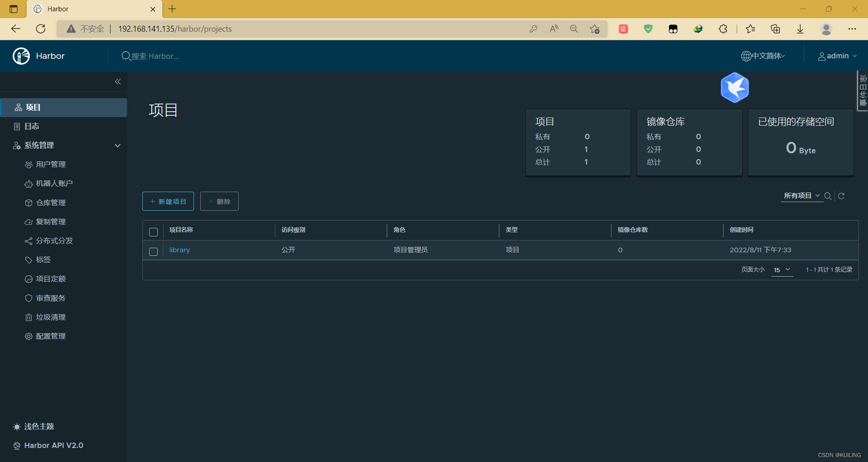Screen dimensions: 868x462
Task: Click the green shield extension icon
Action: 648,29
